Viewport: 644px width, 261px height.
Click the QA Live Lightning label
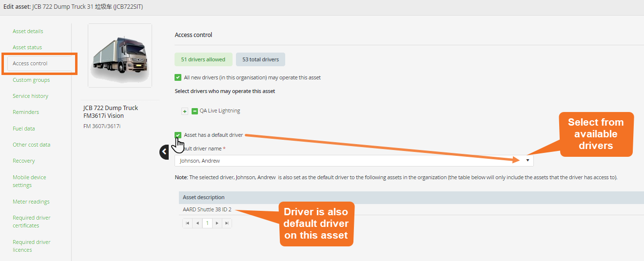click(x=220, y=111)
